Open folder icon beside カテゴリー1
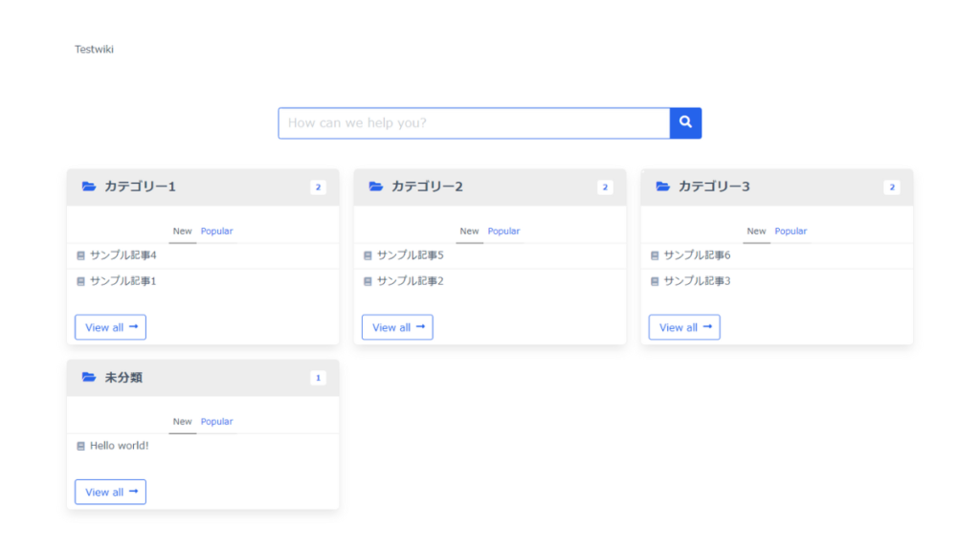Image resolution: width=980 pixels, height=551 pixels. (89, 187)
